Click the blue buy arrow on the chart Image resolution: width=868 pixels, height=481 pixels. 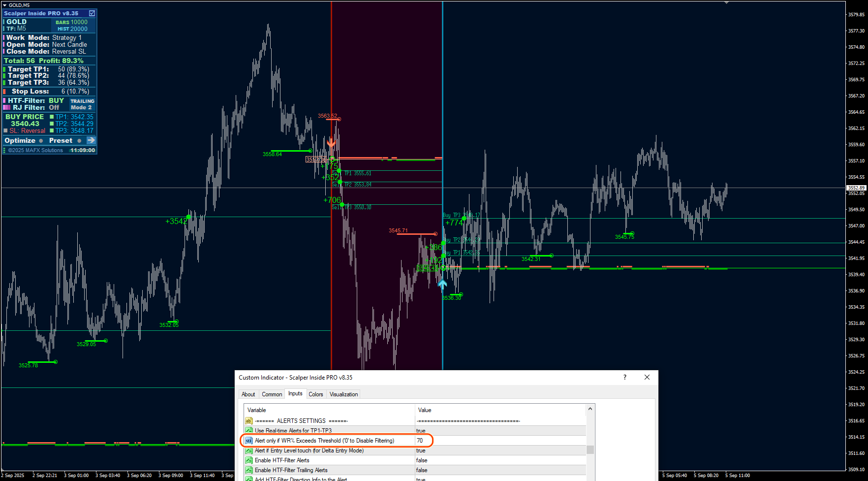pyautogui.click(x=442, y=284)
